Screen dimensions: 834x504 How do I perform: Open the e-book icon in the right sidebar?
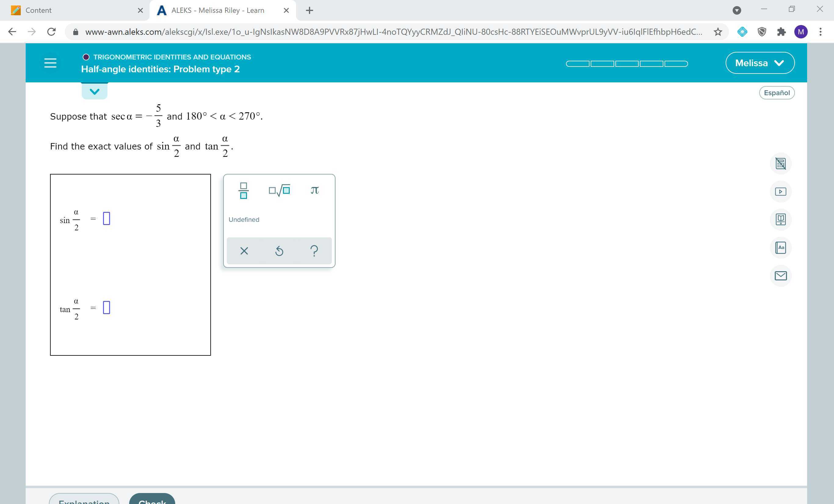[x=781, y=220]
